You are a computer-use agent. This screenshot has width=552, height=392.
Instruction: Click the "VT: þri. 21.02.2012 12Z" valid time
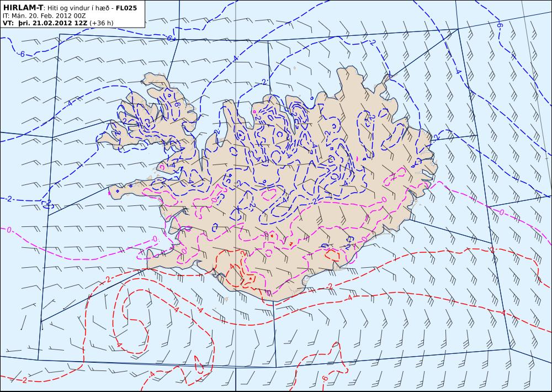coord(45,23)
